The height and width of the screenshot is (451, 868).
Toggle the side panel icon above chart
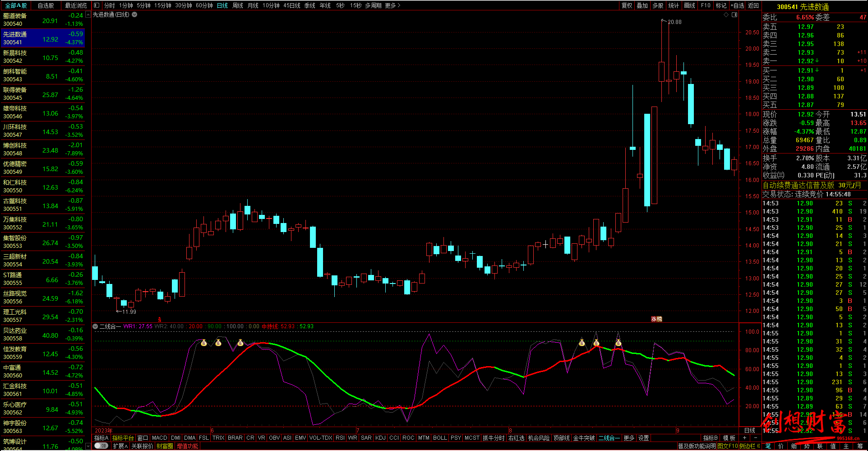point(734,15)
